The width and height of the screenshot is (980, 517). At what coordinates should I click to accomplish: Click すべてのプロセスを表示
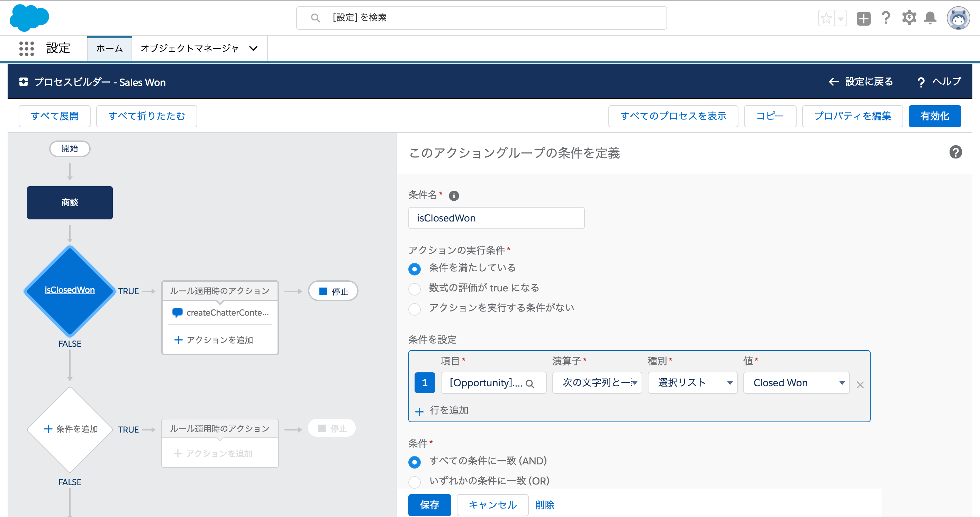pos(673,116)
